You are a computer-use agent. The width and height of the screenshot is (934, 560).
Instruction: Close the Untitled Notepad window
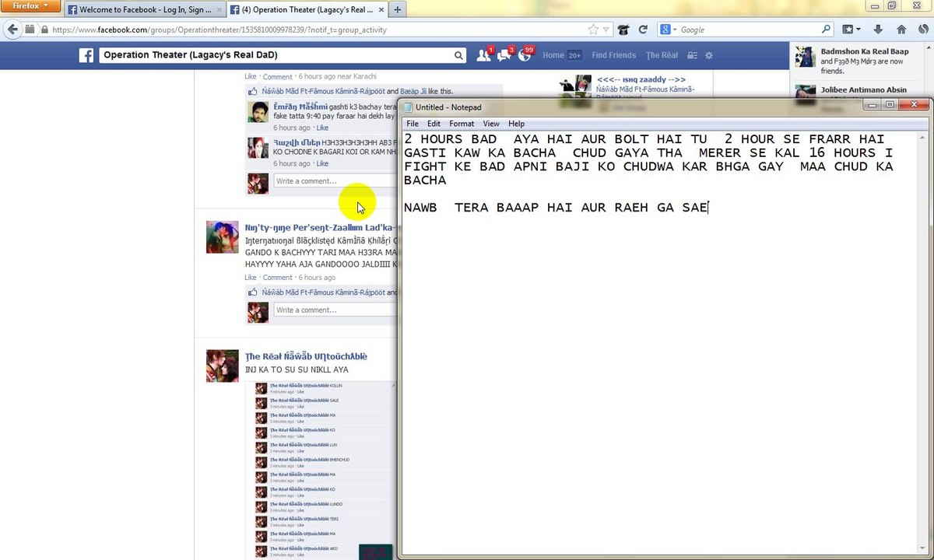tap(914, 104)
